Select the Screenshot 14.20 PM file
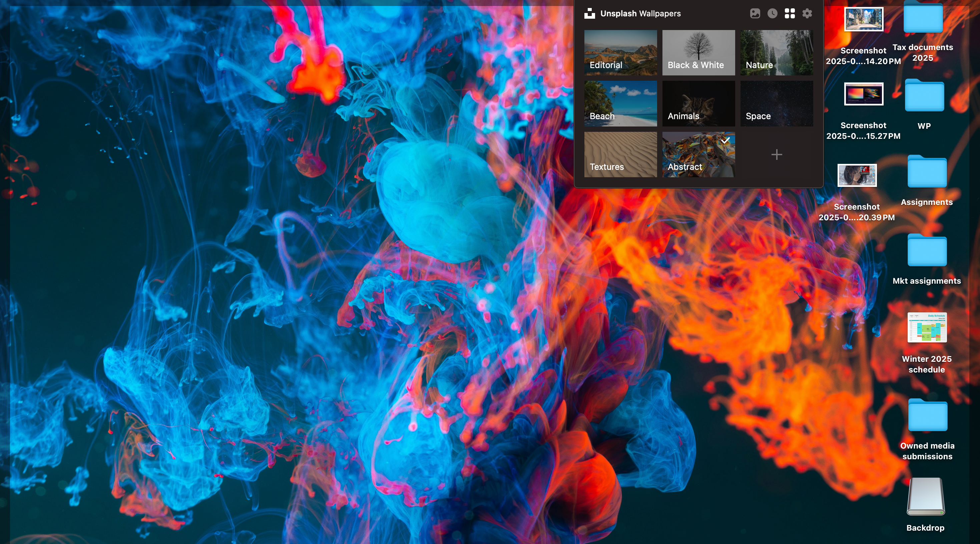Viewport: 980px width, 544px height. [x=864, y=19]
